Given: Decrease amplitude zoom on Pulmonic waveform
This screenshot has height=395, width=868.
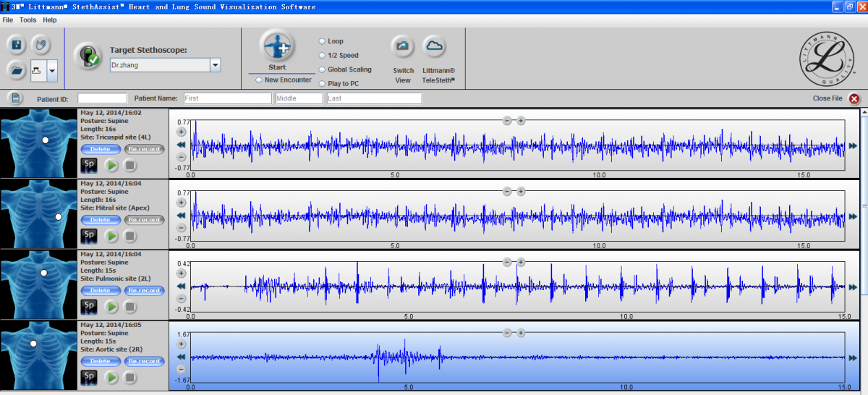Looking at the screenshot, I should pos(182,298).
